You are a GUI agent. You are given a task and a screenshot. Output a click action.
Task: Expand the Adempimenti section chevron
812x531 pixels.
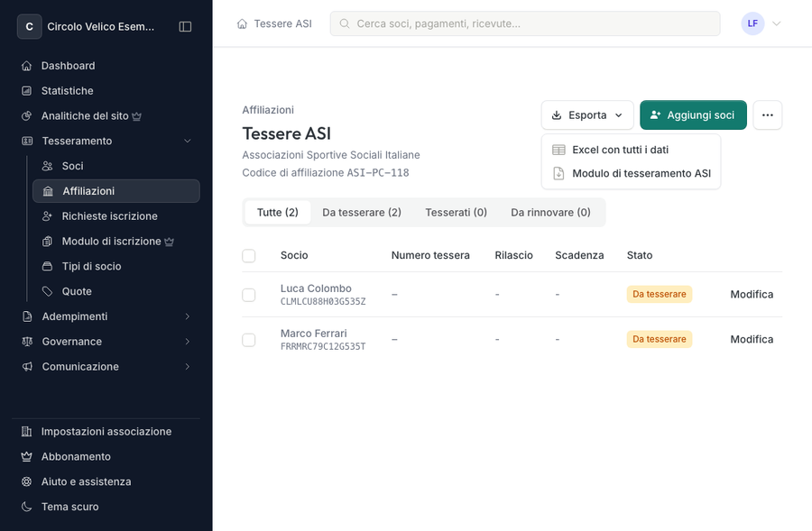188,316
